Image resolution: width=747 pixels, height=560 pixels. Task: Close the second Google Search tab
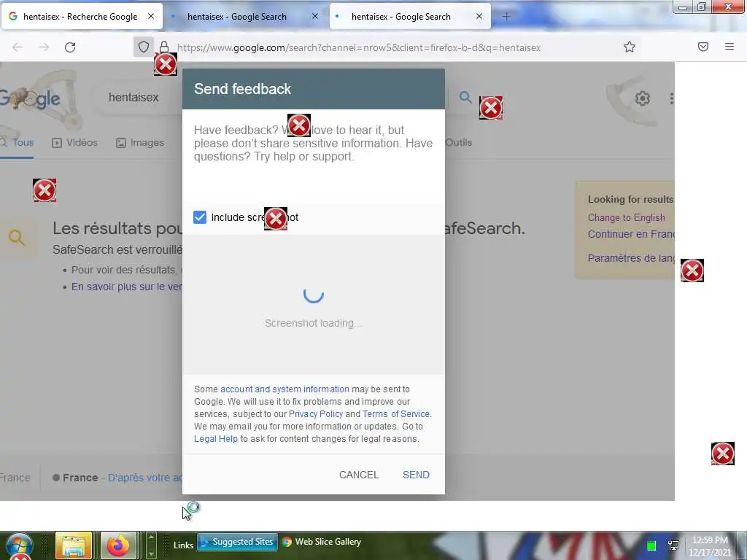click(315, 16)
